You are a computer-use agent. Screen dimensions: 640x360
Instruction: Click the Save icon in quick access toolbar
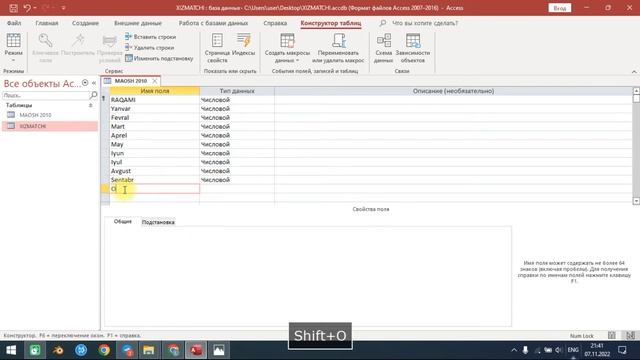(x=13, y=8)
